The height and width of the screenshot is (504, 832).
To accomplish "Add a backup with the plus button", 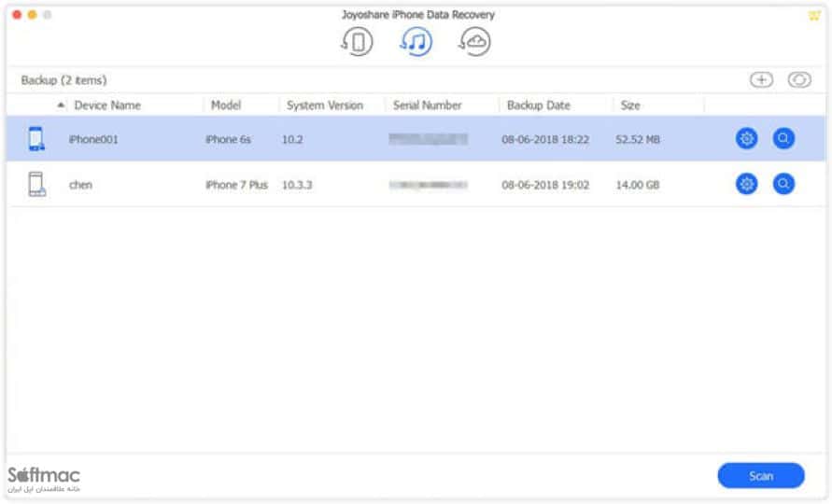I will tap(761, 80).
